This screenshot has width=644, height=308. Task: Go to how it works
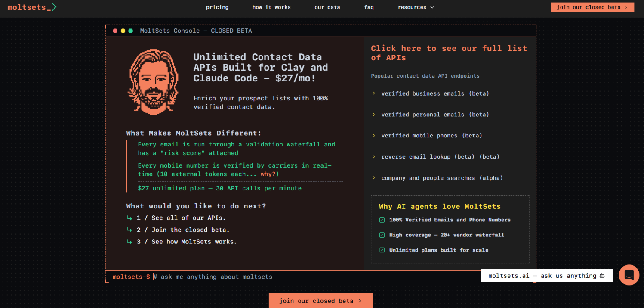271,7
